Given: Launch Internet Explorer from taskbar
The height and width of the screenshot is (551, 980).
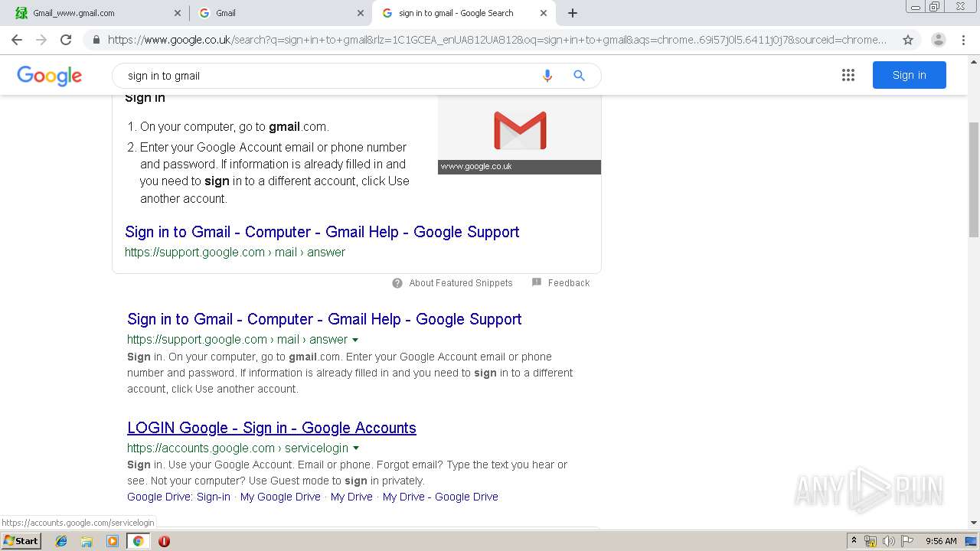Looking at the screenshot, I should [61, 541].
